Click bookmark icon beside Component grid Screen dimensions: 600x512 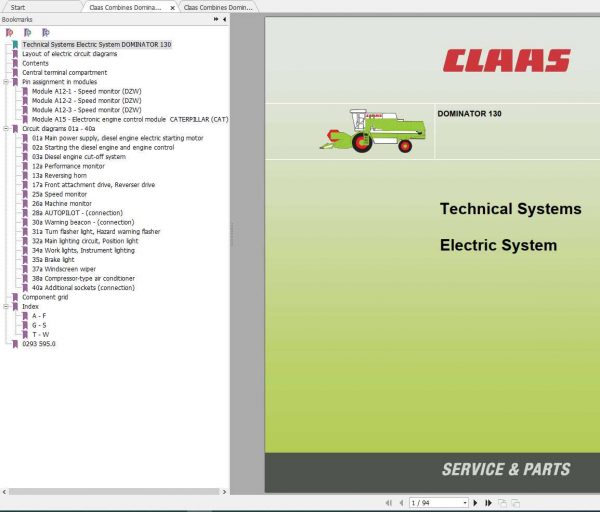coord(15,297)
